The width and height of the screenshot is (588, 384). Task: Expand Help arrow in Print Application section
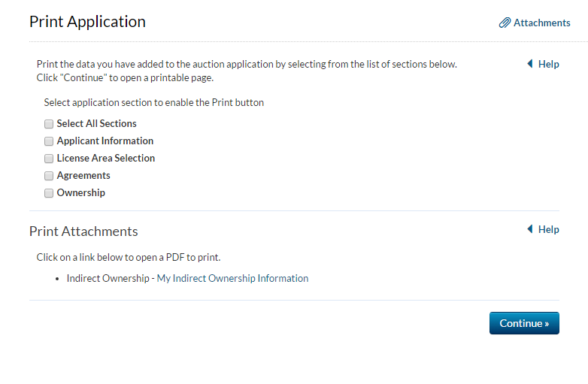coord(530,65)
